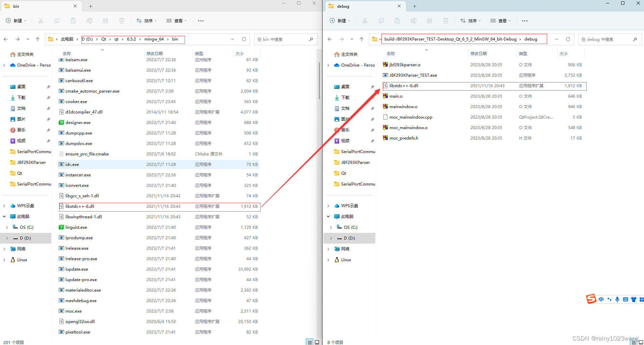
Task: Click the search box labeled 在 debug 中搜索
Action: (610, 39)
